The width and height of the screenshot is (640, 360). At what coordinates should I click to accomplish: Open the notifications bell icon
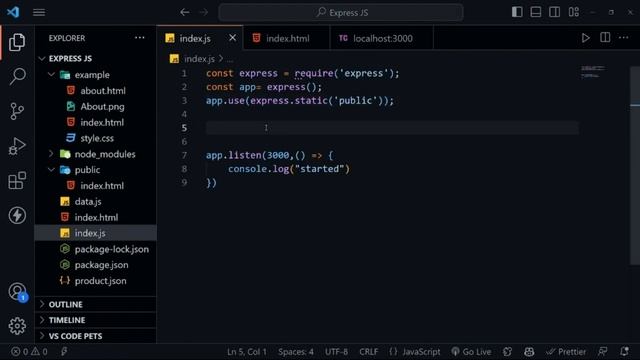(624, 351)
